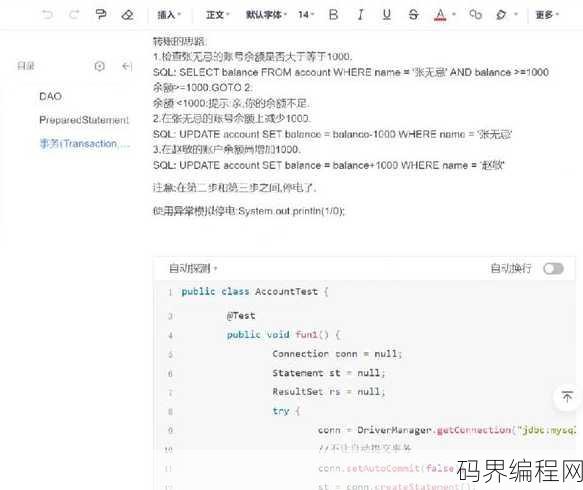This screenshot has width=583, height=490.
Task: Open the 正文 paragraph style dropdown
Action: [218, 14]
